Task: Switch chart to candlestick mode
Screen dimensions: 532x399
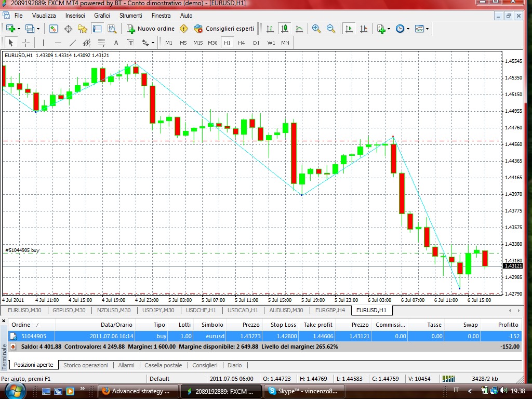Action: (285, 29)
